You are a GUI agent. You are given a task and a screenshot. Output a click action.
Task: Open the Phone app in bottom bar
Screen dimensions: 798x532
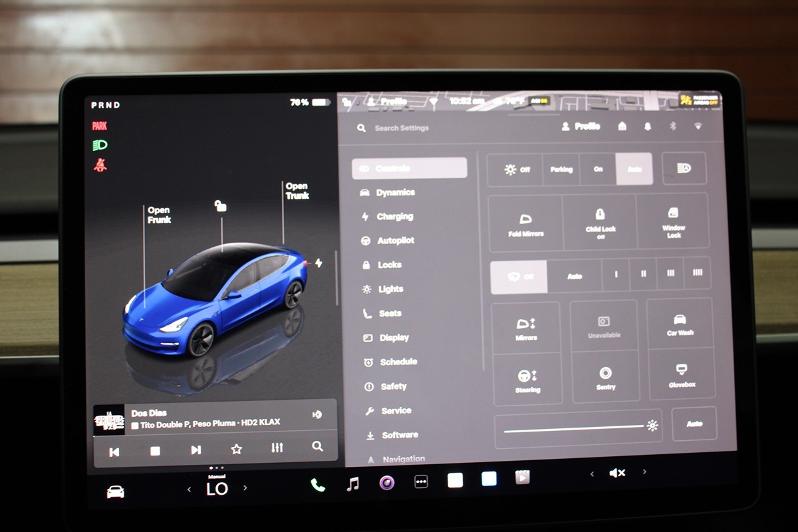click(x=318, y=485)
